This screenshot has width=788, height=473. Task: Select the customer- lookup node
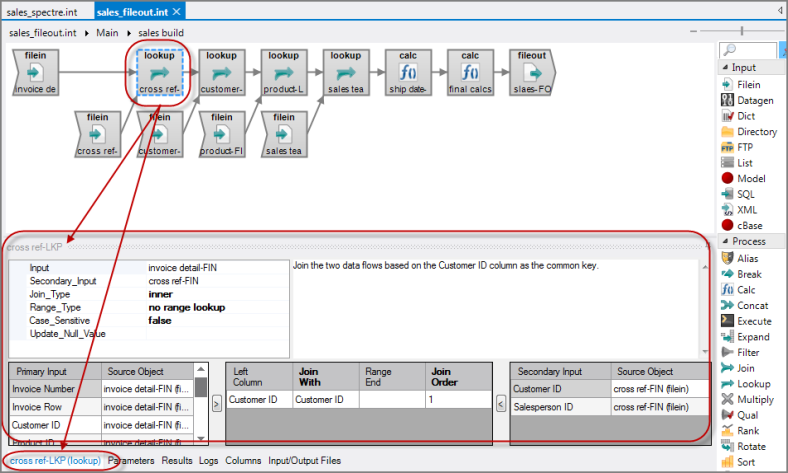[x=221, y=72]
